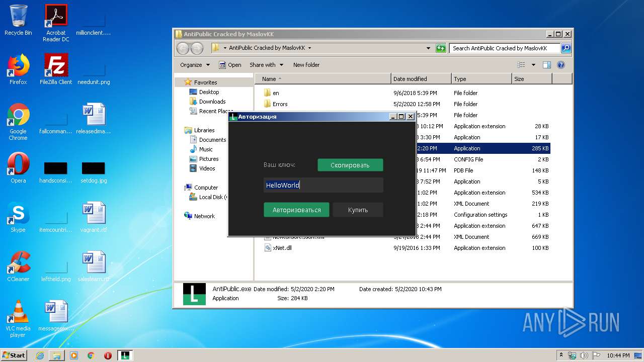Select the releasedima Word document icon
This screenshot has width=644, height=362.
click(94, 119)
